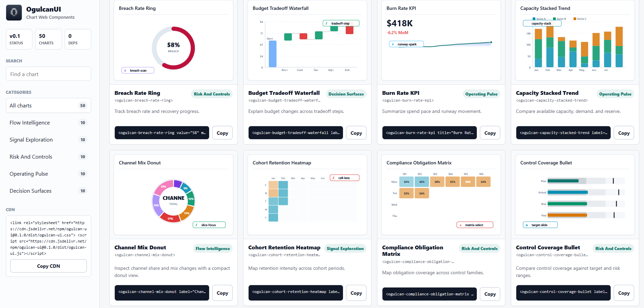Click the Decision Surfaces tag on Budget Tradeoff Waterfall
This screenshot has height=308, width=644.
tap(346, 94)
